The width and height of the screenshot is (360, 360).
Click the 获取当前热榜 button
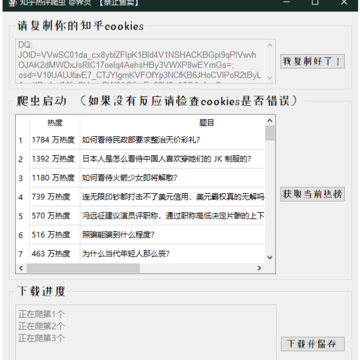(x=312, y=194)
